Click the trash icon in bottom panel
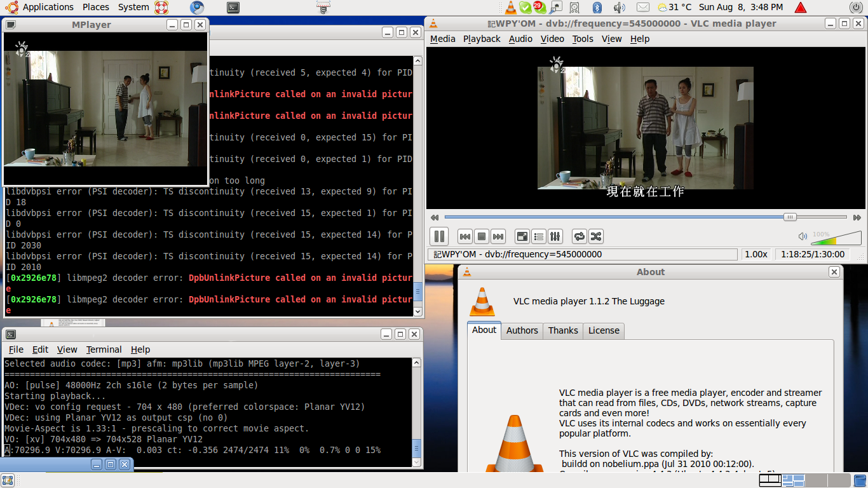Screen dimensions: 868x488 (x=859, y=480)
